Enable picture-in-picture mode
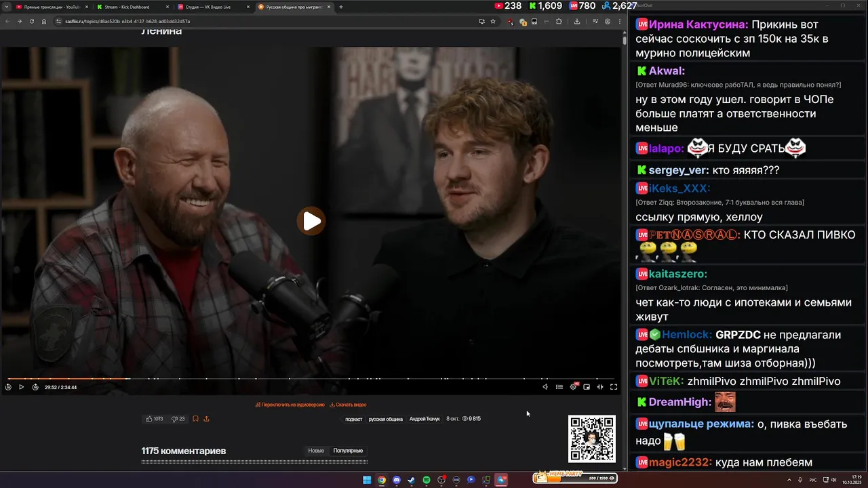The width and height of the screenshot is (868, 488). (x=587, y=387)
